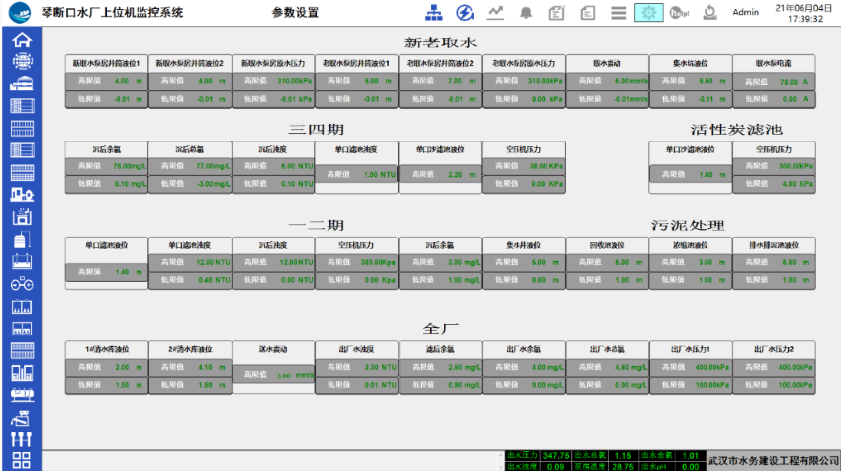
Task: Click the lightning bolt power icon
Action: (x=464, y=13)
